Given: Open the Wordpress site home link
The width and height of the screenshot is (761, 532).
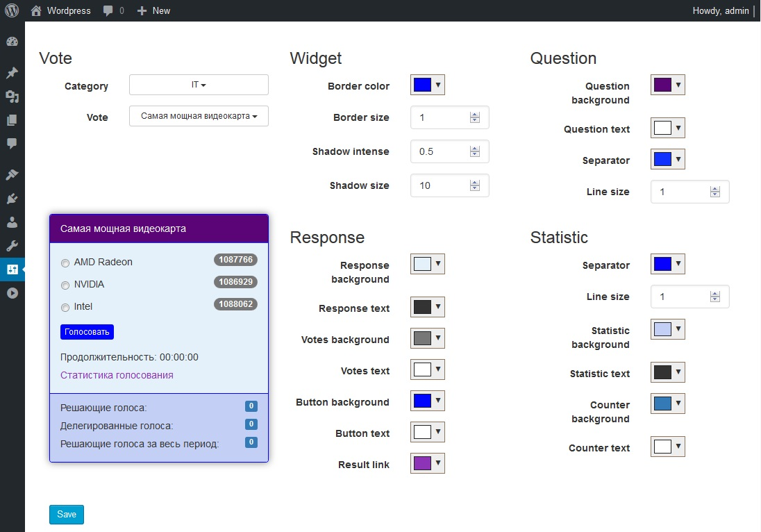Looking at the screenshot, I should click(x=60, y=10).
